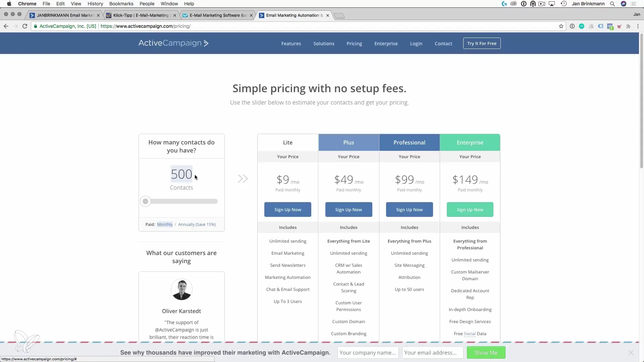Switch to the Klick-Tipp tab
The width and height of the screenshot is (644, 362).
[x=141, y=15]
